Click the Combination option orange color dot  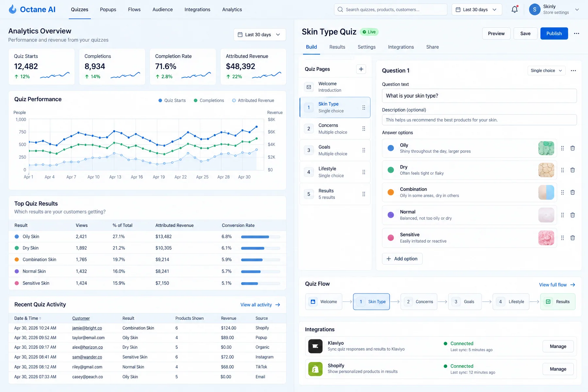[391, 192]
